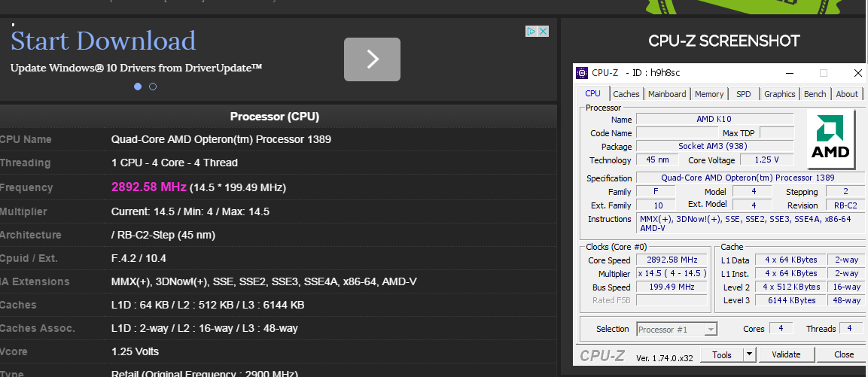
Task: Click the RB-C2-Step (45 nm) architecture text
Action: 163,235
